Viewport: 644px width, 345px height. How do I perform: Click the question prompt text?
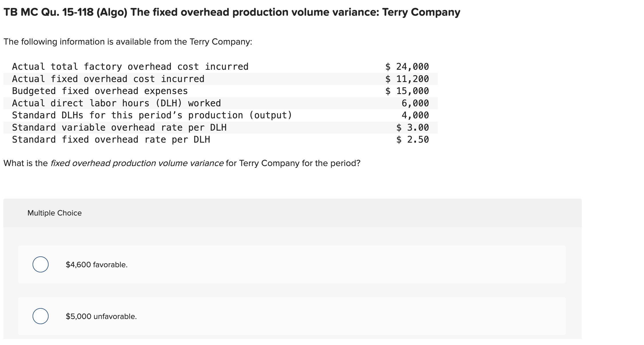(182, 163)
